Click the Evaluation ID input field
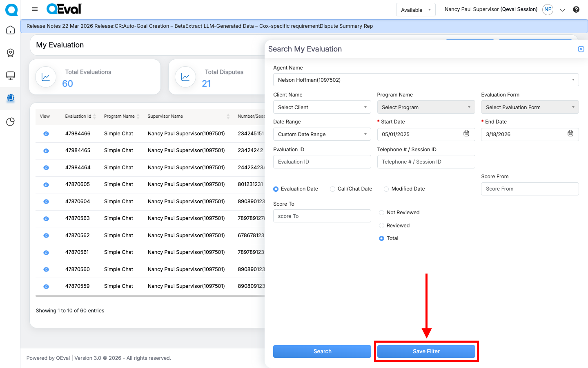Viewport: 588px width, 368px height. (x=322, y=162)
